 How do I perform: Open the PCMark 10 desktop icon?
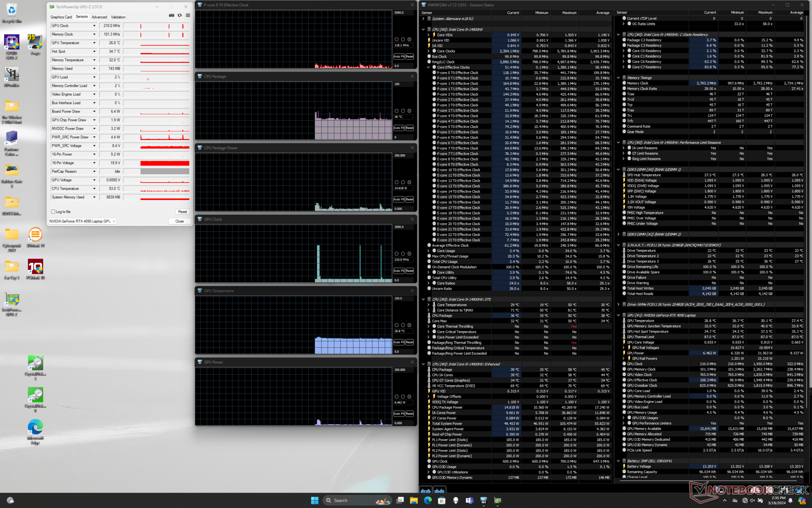(35, 270)
